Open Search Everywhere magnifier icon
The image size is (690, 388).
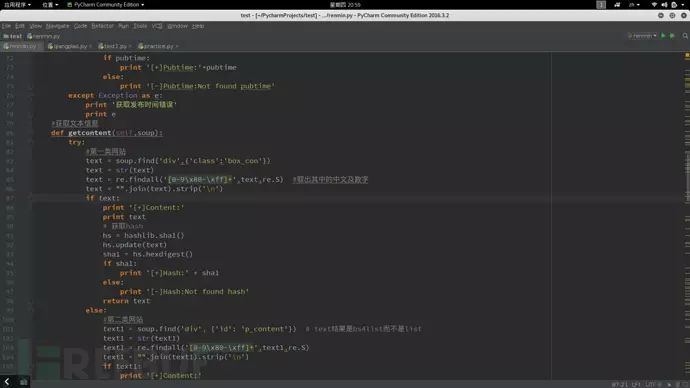click(x=685, y=36)
